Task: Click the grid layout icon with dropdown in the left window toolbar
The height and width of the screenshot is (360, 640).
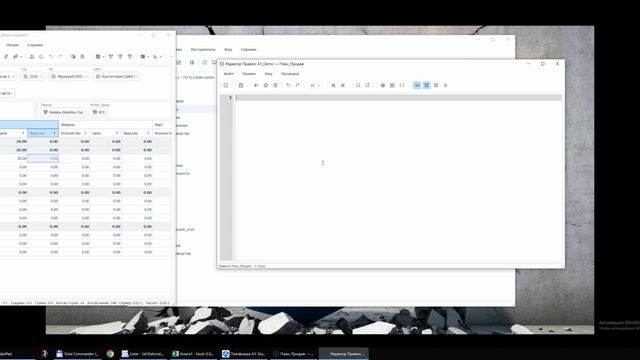Action: pos(99,57)
